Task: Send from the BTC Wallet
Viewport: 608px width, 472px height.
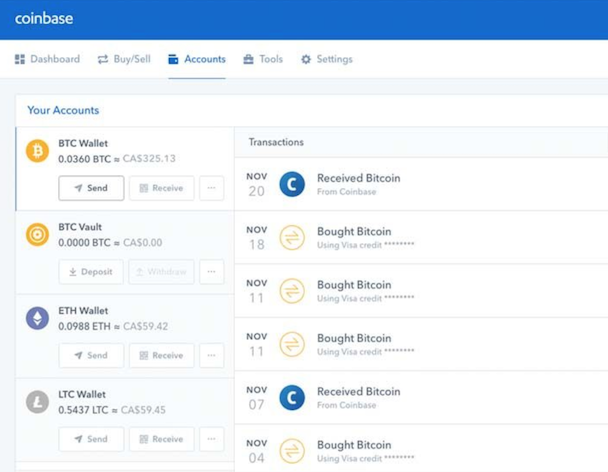Action: 91,188
